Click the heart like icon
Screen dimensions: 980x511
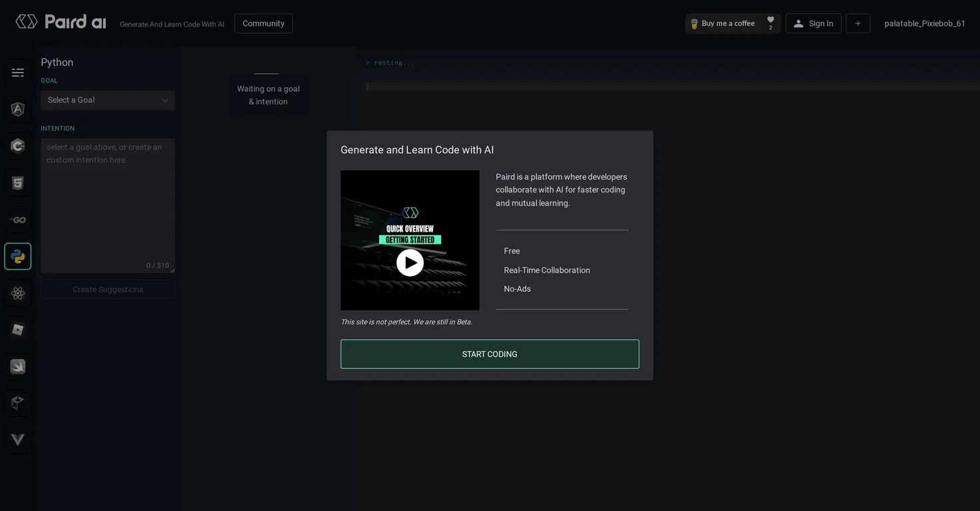770,20
